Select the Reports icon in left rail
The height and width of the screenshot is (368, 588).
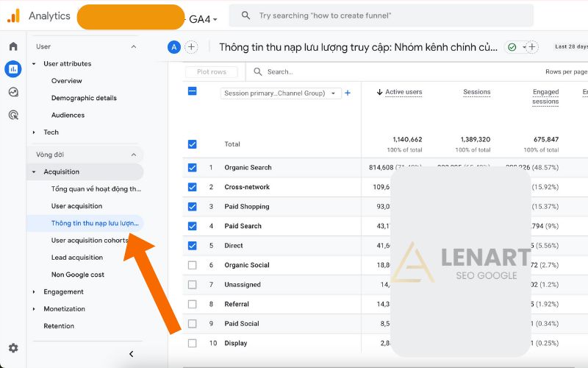point(13,69)
